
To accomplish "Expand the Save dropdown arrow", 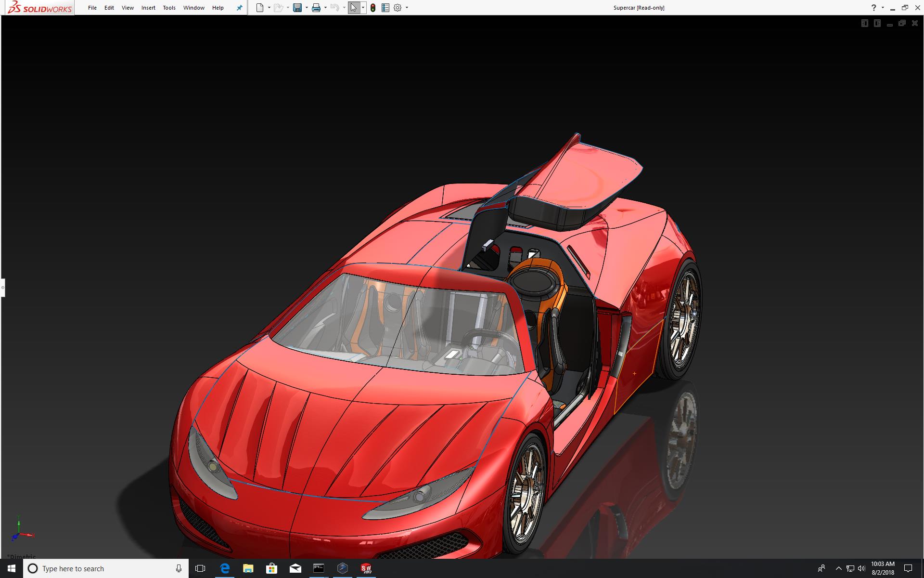I will pyautogui.click(x=307, y=8).
